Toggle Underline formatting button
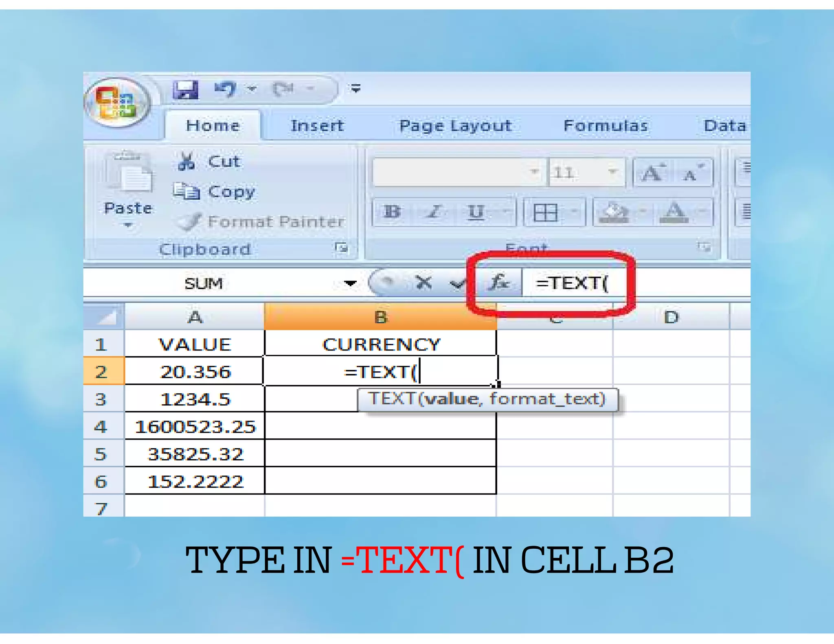Screen dimensions: 834x644 coord(475,212)
